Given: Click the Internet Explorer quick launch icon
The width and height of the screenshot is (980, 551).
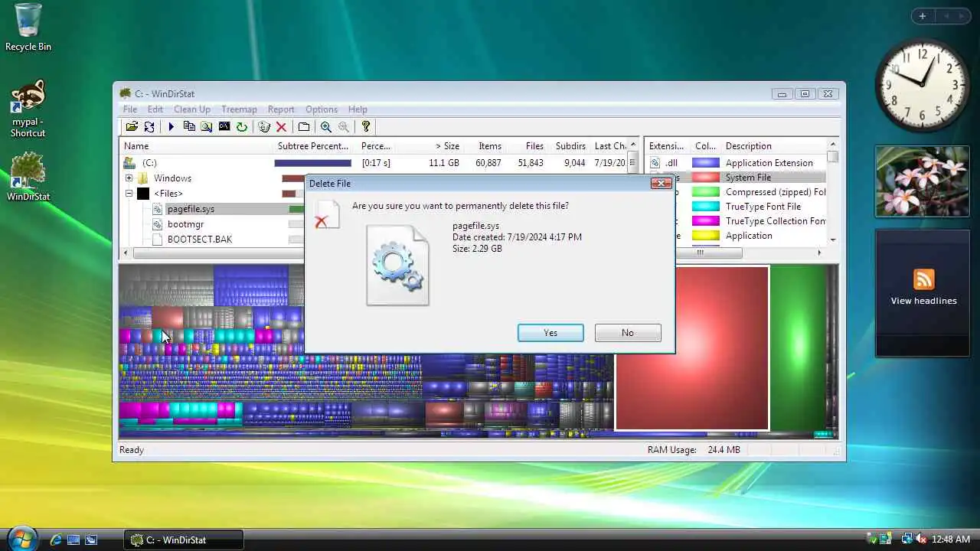Looking at the screenshot, I should [56, 540].
